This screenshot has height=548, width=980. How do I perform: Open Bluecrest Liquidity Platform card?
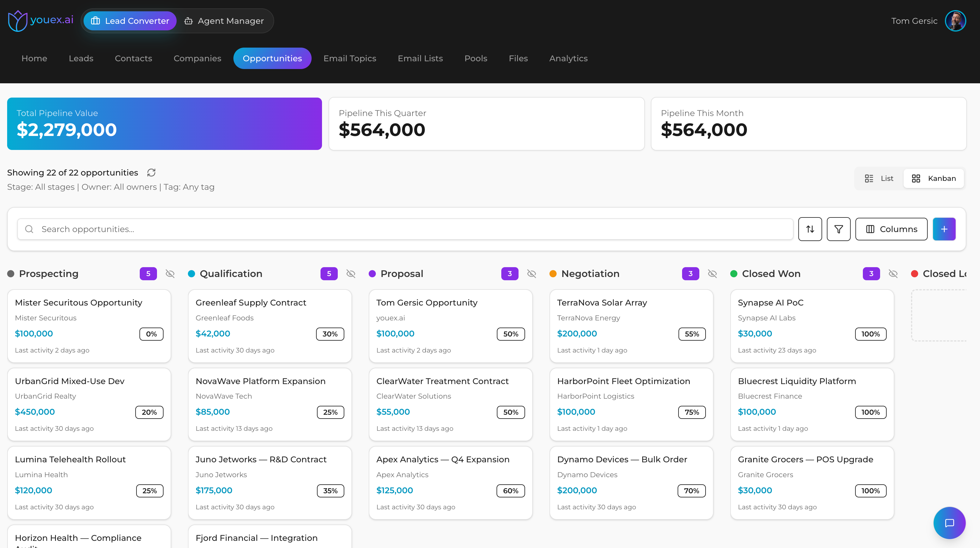pyautogui.click(x=812, y=405)
